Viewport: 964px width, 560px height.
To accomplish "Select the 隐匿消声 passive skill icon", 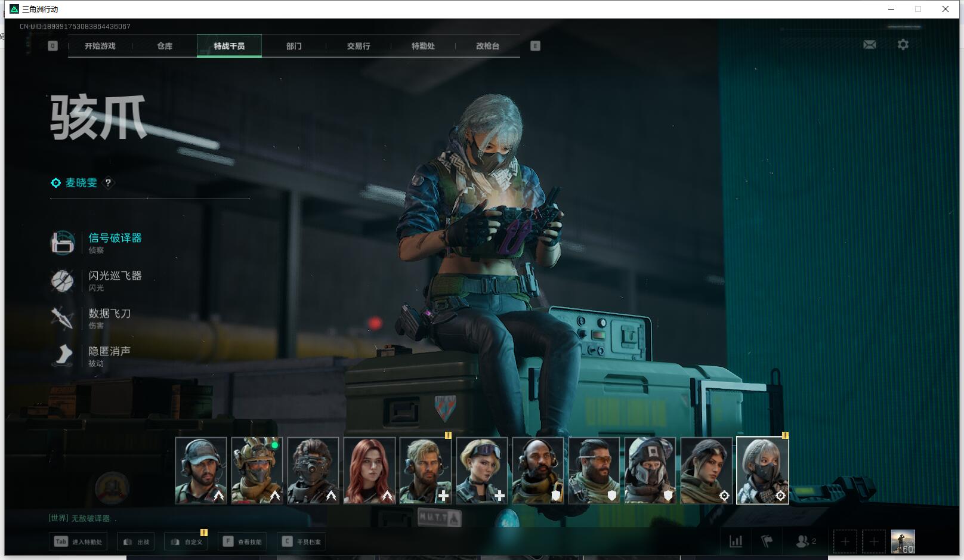I will tap(63, 355).
